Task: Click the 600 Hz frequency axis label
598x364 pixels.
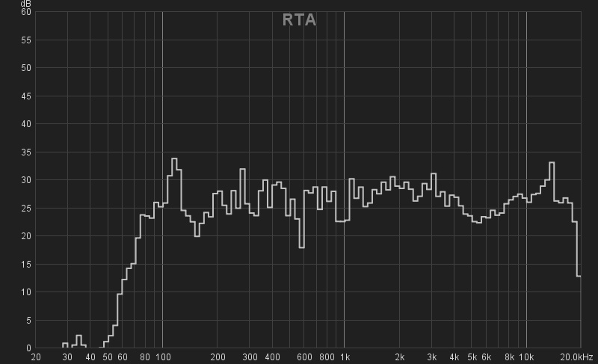Action: tap(304, 357)
